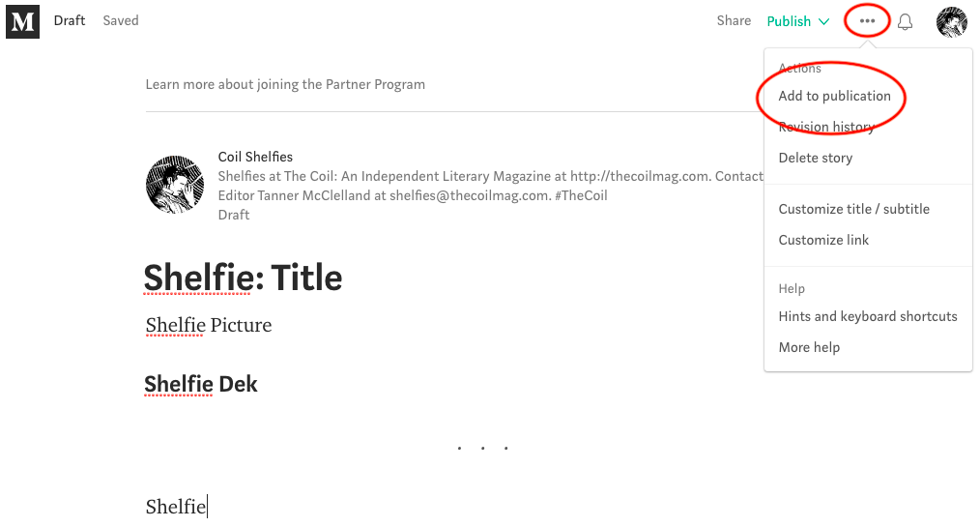Click the Shelfie Picture text line

click(209, 325)
